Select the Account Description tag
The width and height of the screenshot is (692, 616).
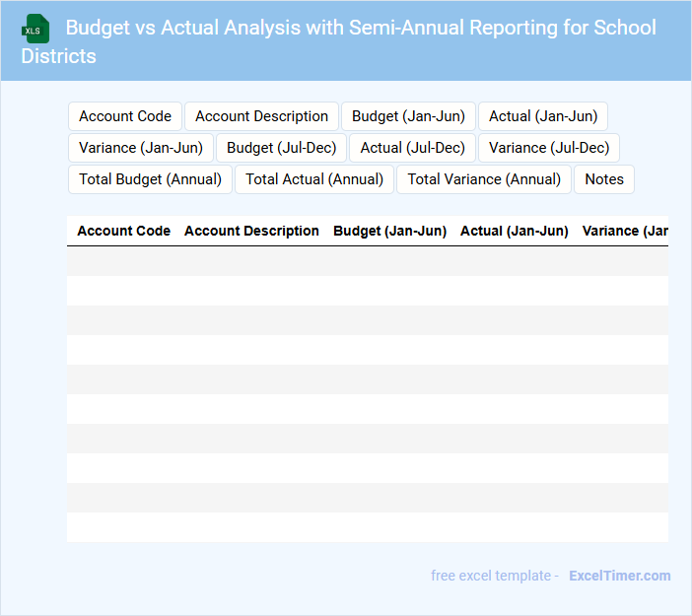point(261,116)
